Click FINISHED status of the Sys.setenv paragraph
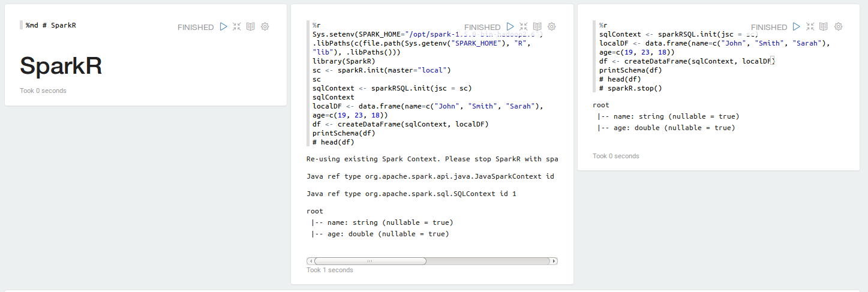 tap(482, 28)
